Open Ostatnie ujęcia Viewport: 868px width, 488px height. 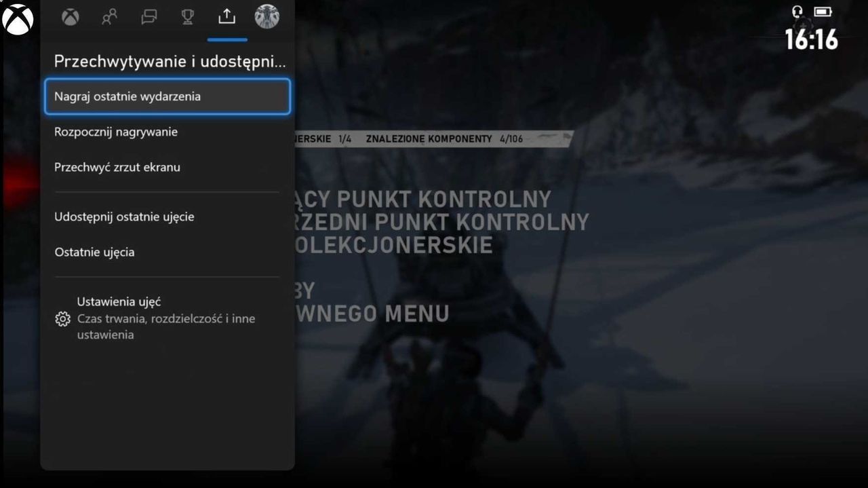tap(167, 252)
